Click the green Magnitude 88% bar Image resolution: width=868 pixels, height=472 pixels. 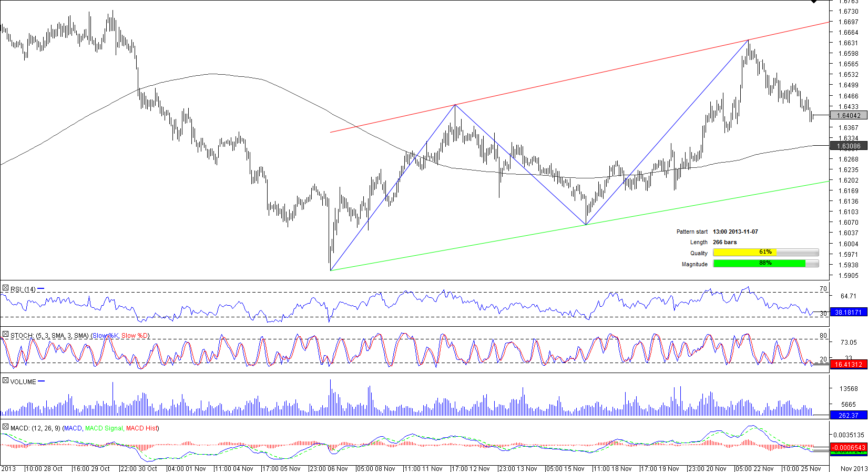(765, 264)
